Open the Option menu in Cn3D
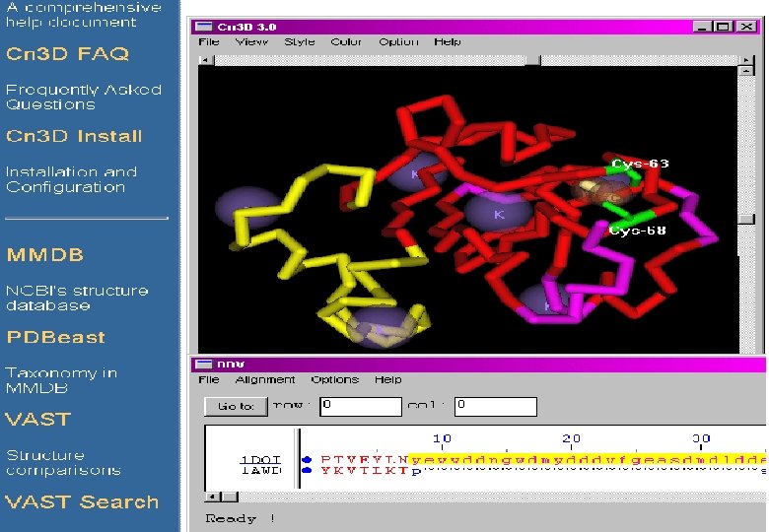Viewport: 769px width, 532px height. [398, 42]
